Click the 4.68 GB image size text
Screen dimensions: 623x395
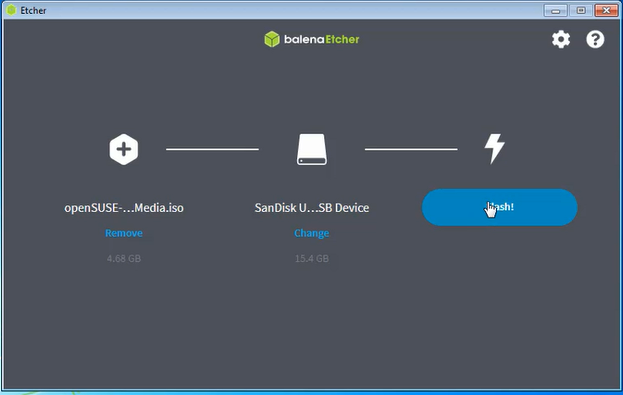(124, 258)
